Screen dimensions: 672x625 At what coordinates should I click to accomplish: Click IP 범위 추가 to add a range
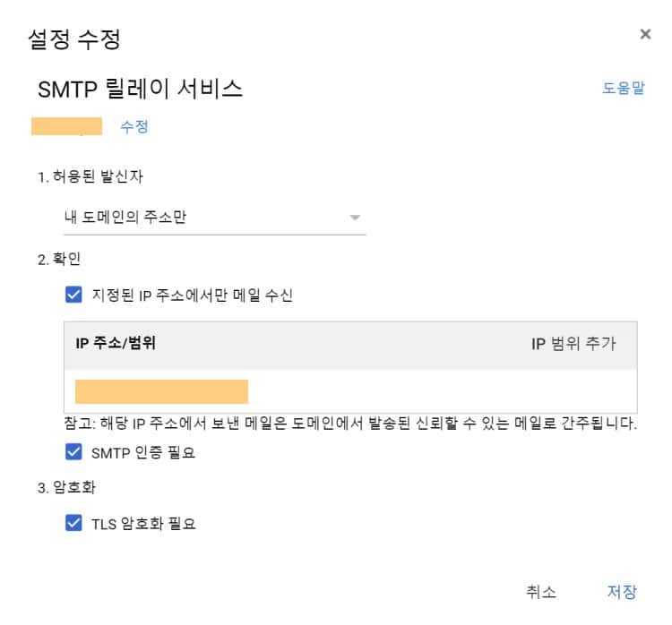pyautogui.click(x=573, y=344)
